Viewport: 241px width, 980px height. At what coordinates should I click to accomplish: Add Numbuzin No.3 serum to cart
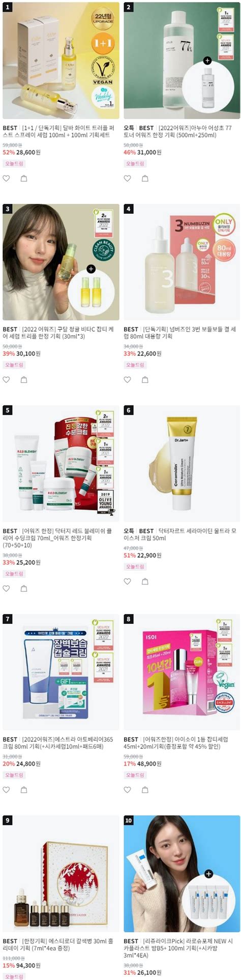(x=145, y=380)
